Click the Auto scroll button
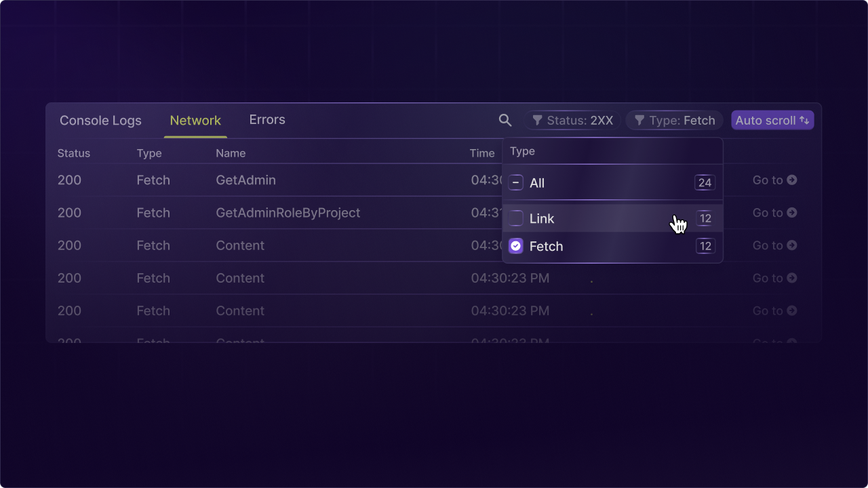Screen dimensions: 868x488 coord(772,120)
